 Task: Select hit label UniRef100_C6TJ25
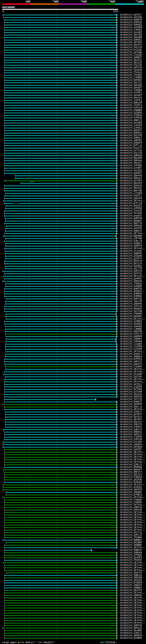[131, 399]
